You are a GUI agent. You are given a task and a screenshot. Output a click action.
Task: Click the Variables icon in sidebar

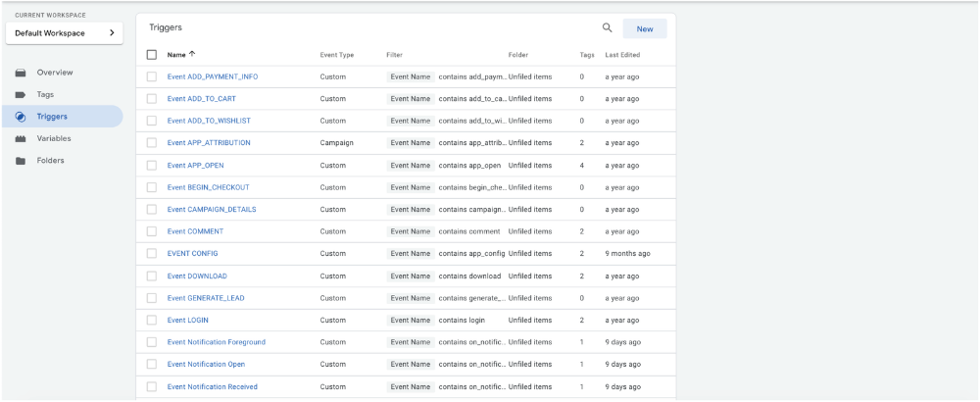21,139
